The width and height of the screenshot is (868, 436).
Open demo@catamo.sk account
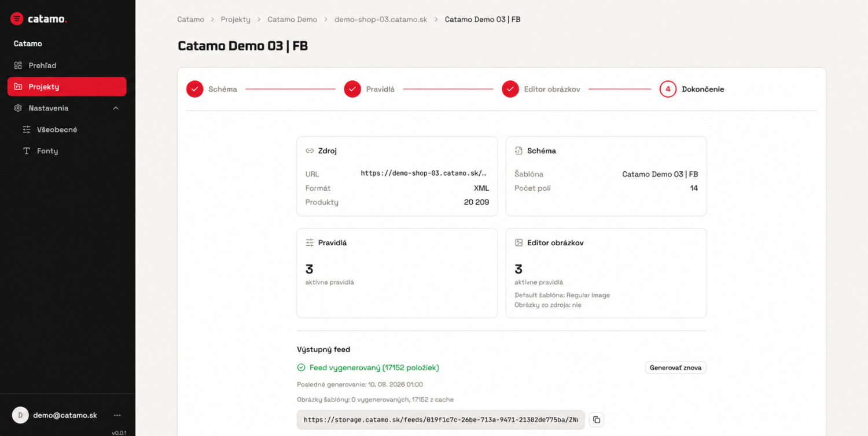pyautogui.click(x=65, y=415)
